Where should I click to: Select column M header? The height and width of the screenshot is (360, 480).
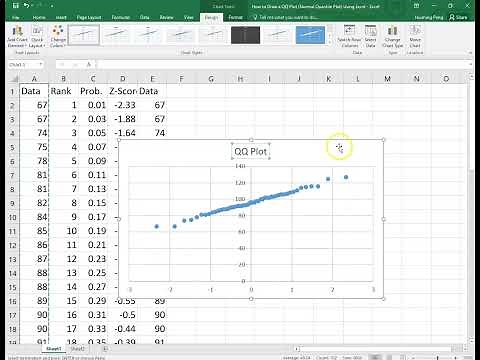(x=387, y=79)
